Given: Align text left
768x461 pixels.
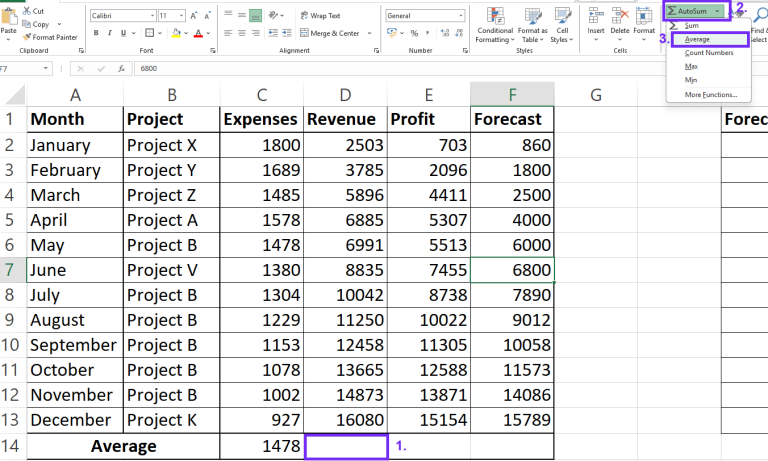Looking at the screenshot, I should pyautogui.click(x=228, y=33).
